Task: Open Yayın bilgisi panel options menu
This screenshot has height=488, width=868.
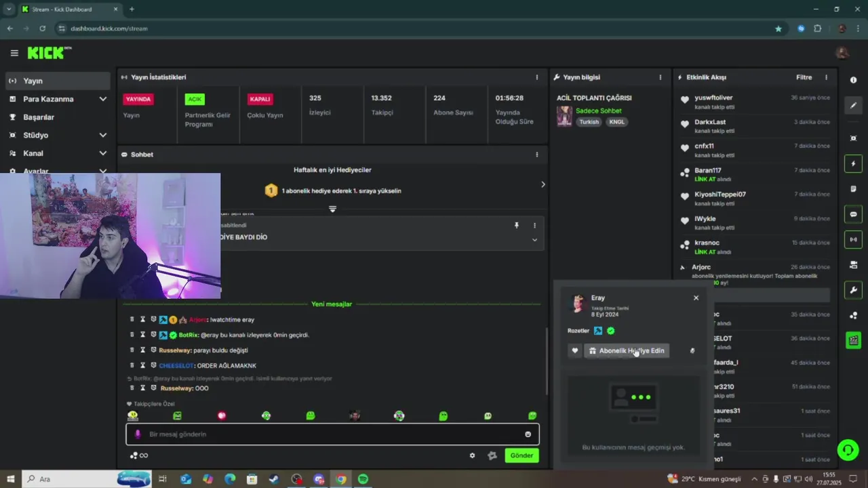Action: 660,77
